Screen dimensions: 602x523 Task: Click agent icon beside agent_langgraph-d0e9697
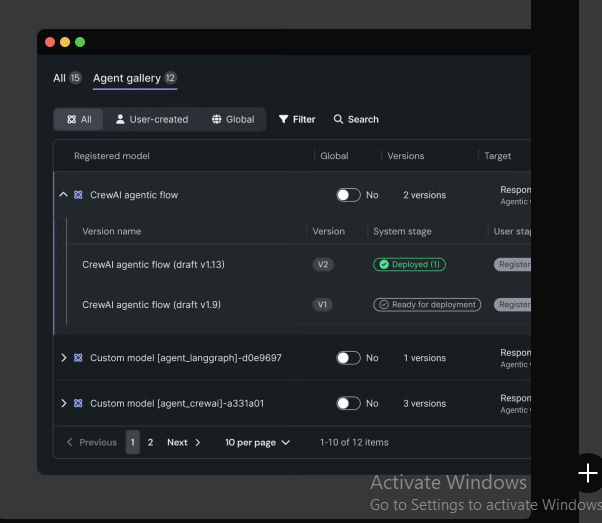[x=78, y=358]
